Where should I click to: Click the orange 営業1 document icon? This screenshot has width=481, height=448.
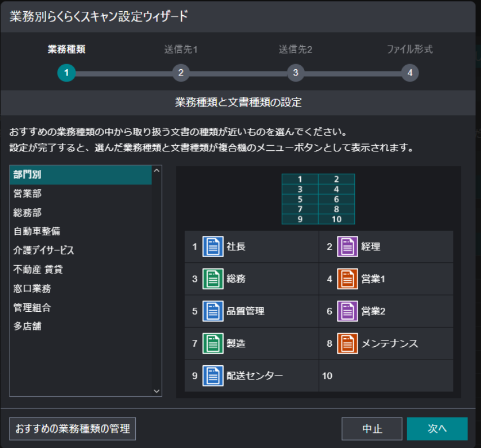[x=348, y=279]
